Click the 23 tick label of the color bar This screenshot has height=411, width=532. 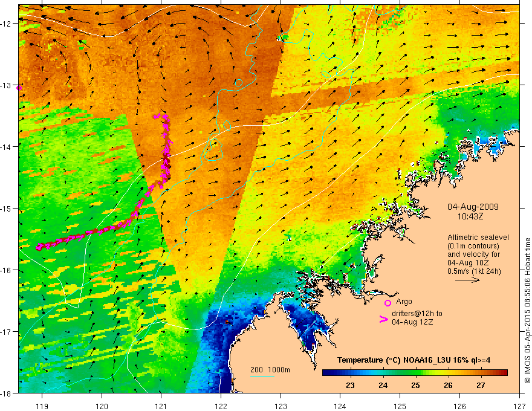click(351, 385)
